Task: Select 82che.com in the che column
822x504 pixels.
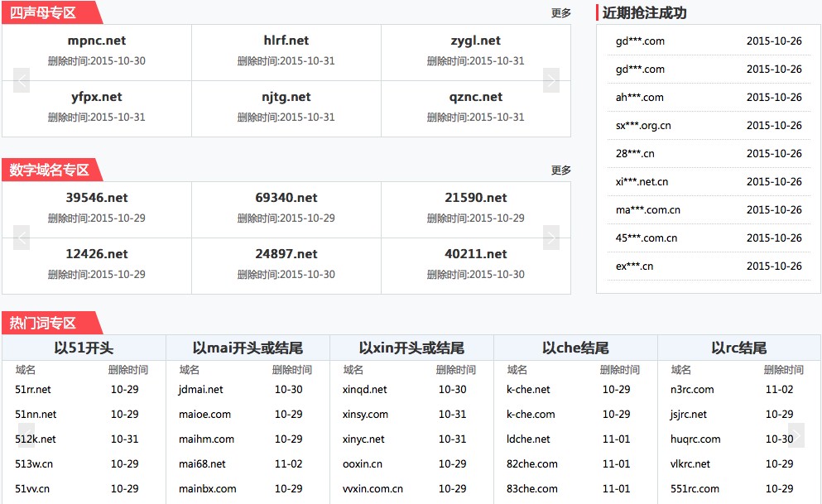Action: (x=532, y=464)
